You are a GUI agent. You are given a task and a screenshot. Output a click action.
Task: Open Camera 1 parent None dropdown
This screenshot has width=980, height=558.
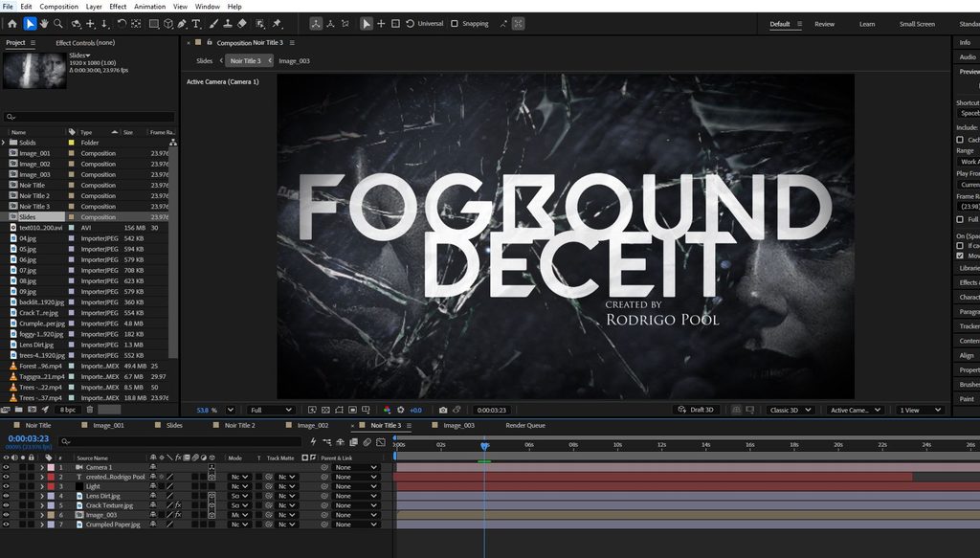coord(356,467)
